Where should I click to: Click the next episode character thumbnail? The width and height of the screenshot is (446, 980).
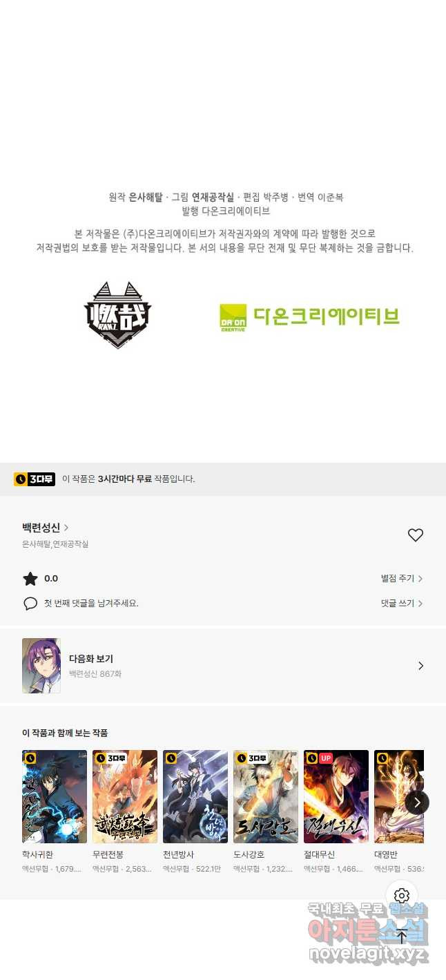click(x=41, y=666)
